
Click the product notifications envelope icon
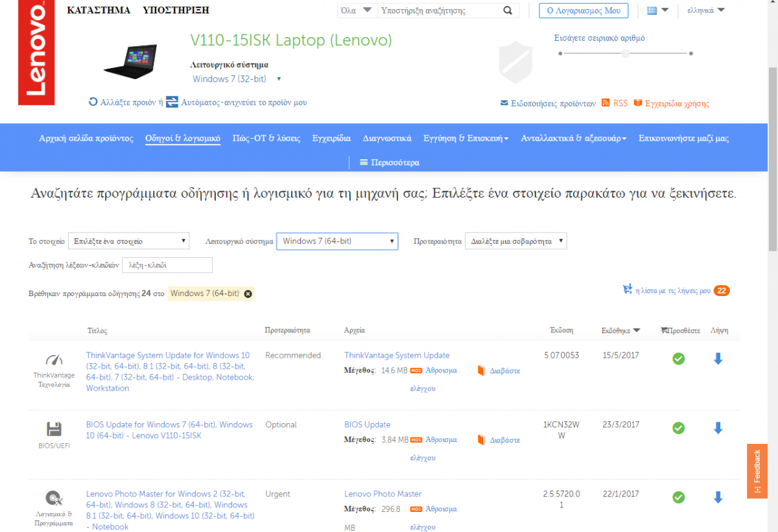point(504,103)
